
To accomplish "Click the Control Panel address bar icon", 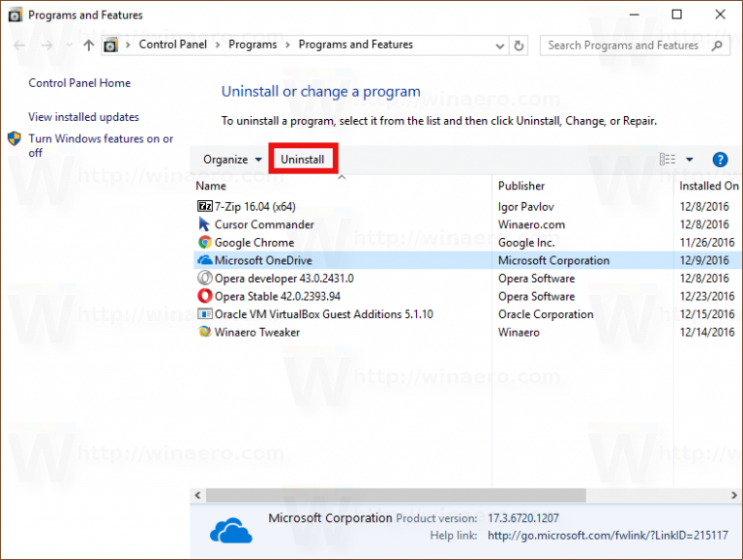I will click(111, 45).
